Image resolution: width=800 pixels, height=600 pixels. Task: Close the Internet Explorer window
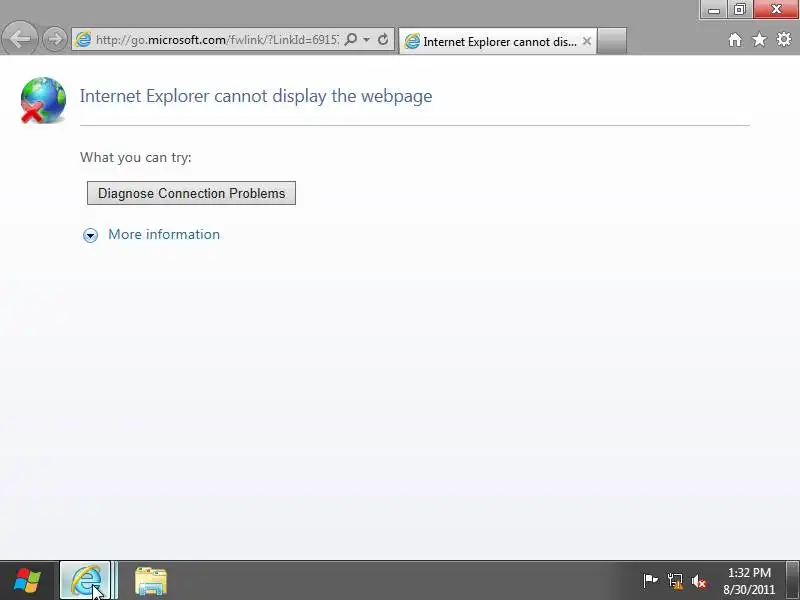point(776,9)
